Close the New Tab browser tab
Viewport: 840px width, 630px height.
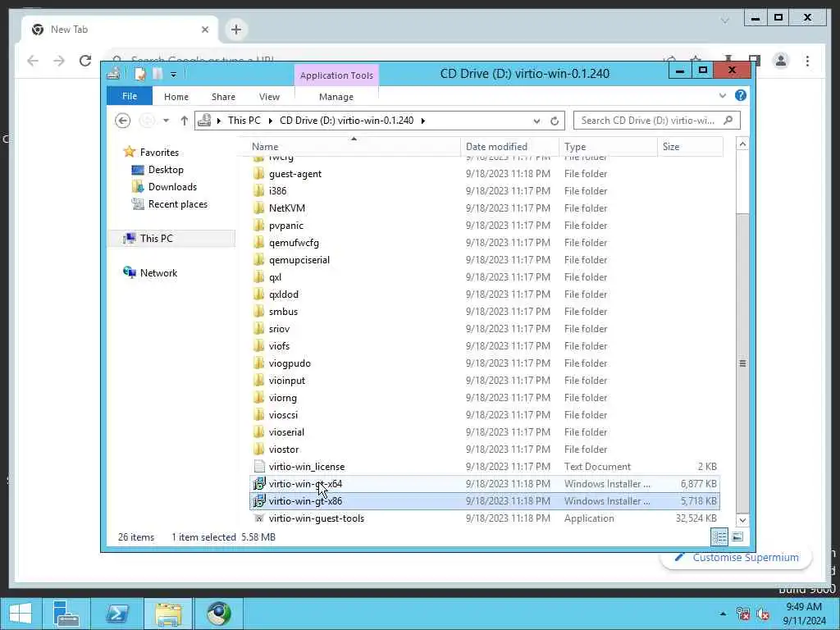(x=205, y=30)
